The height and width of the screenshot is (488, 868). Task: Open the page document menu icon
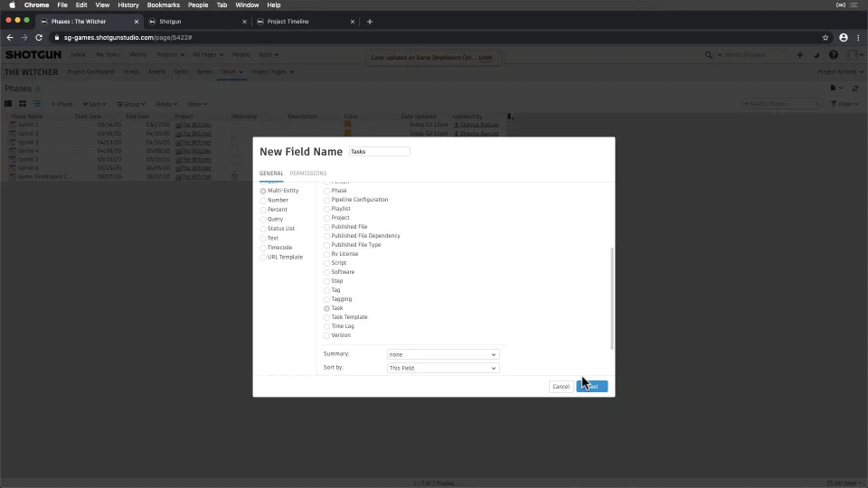833,88
